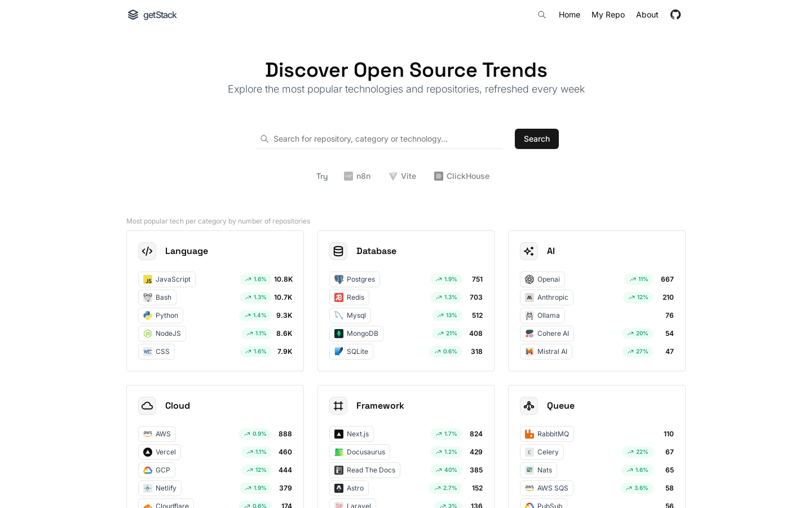Try the ClickHouse suggestion

462,176
